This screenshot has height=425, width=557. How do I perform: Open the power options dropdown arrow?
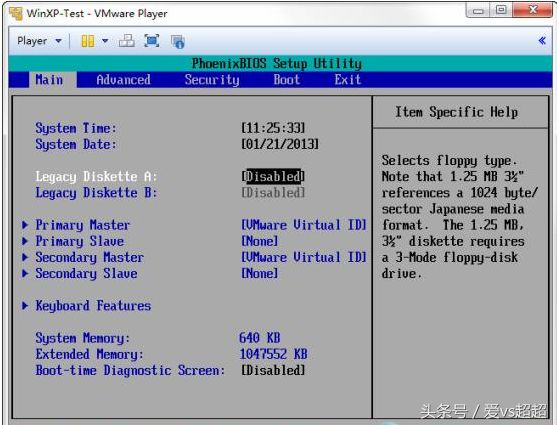pos(105,41)
